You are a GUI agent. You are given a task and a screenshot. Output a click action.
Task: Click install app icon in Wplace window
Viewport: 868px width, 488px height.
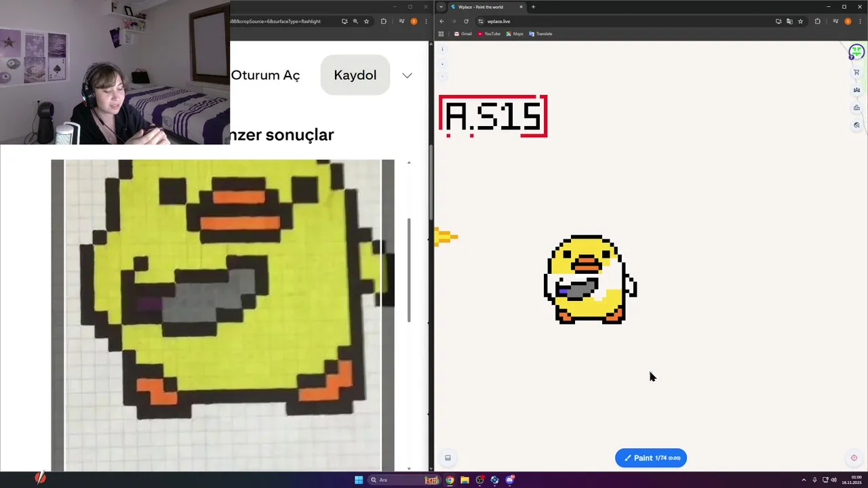tap(778, 21)
